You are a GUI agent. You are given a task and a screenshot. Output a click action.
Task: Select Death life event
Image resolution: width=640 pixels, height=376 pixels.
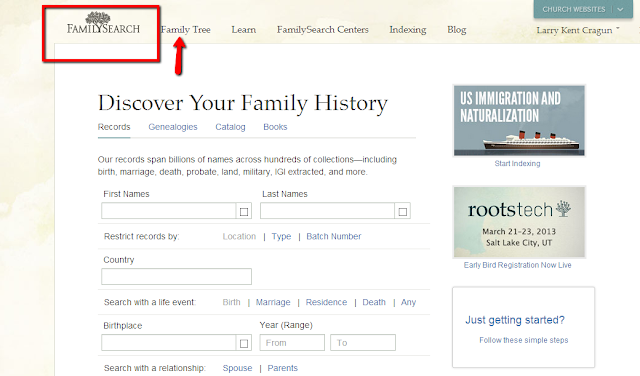click(x=374, y=302)
